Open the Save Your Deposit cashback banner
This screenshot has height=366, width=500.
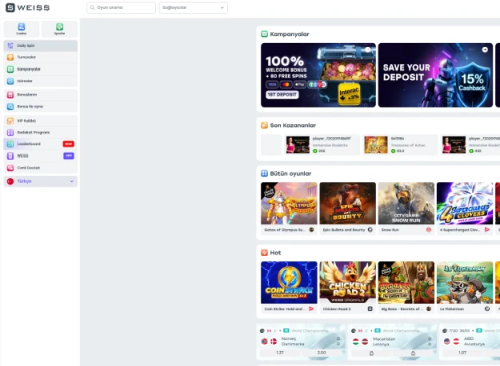pyautogui.click(x=435, y=75)
